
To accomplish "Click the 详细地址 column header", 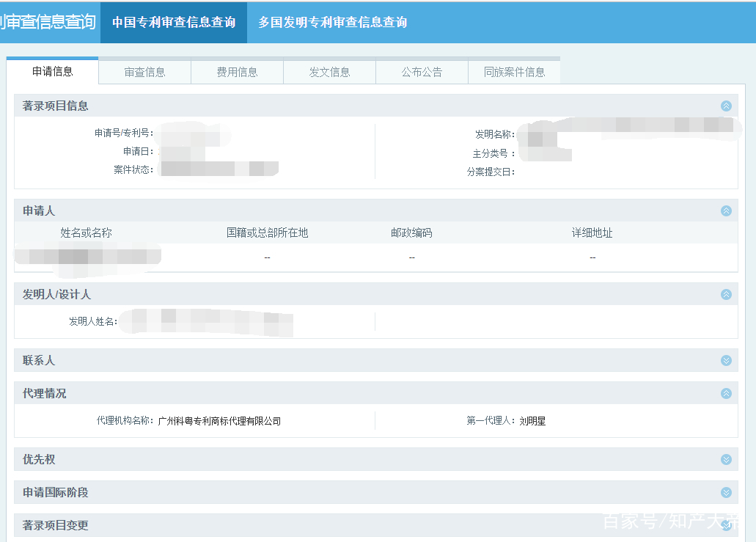I will click(x=592, y=233).
